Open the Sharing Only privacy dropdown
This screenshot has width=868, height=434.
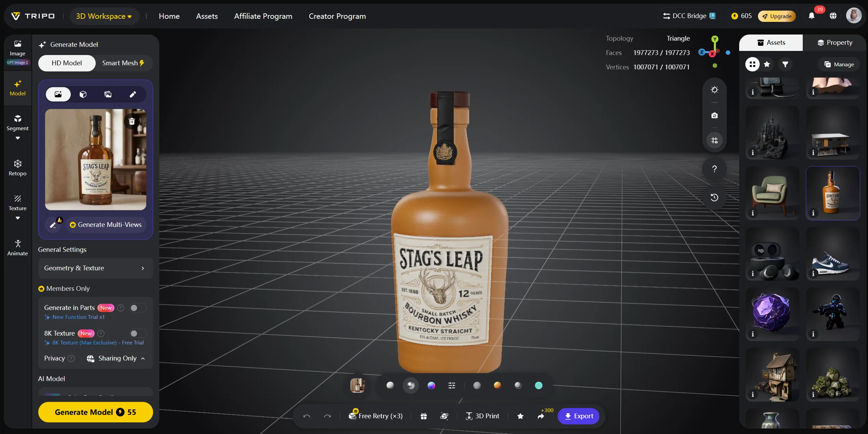[x=116, y=358]
